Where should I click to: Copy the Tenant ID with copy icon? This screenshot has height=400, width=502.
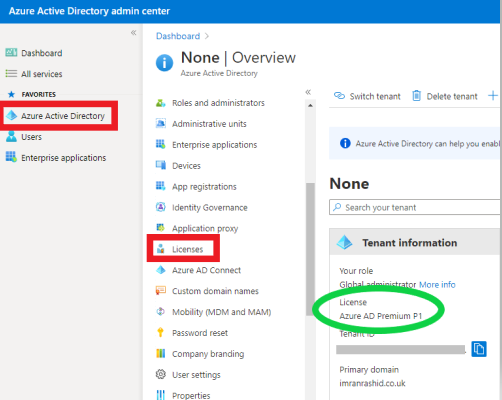tap(479, 349)
